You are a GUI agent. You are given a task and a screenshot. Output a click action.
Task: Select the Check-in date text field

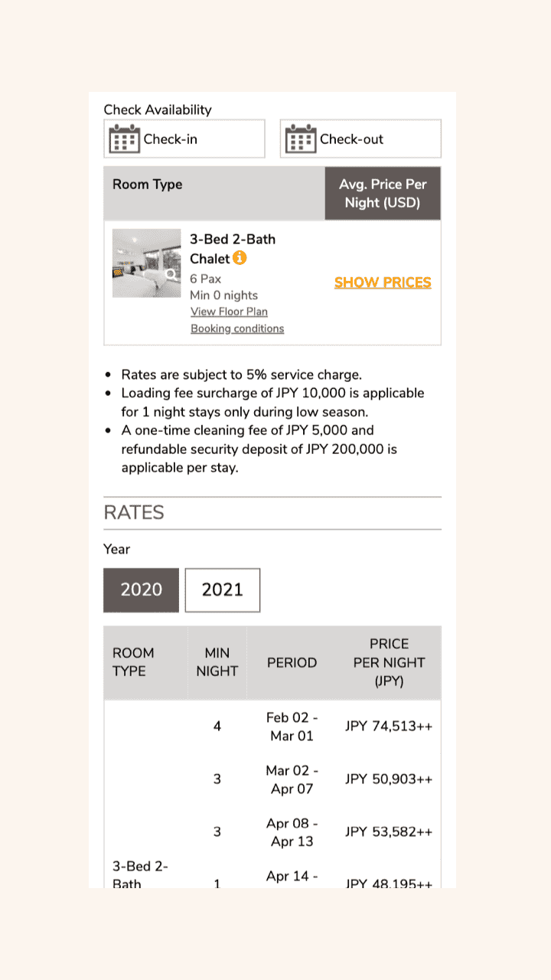click(x=184, y=139)
